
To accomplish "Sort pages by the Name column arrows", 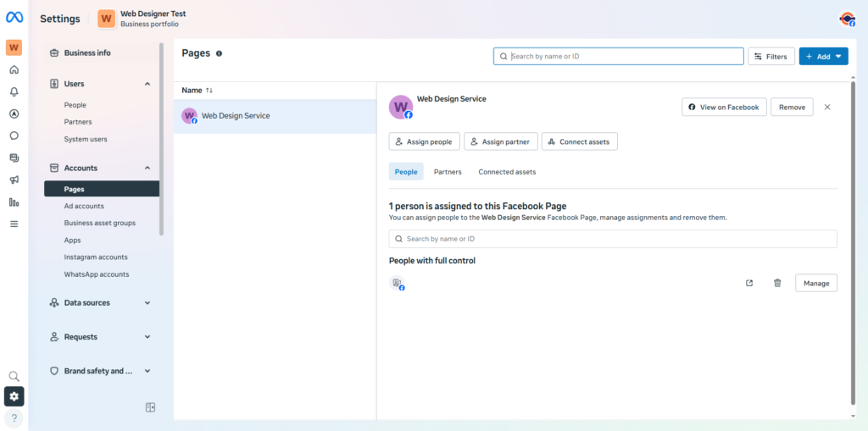I will (x=209, y=91).
